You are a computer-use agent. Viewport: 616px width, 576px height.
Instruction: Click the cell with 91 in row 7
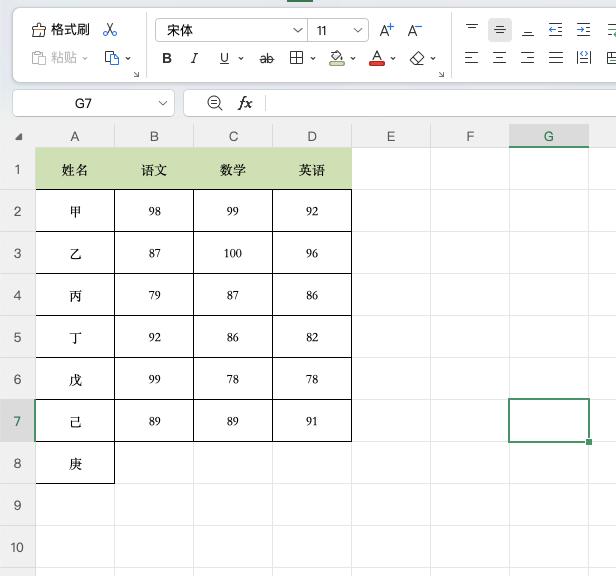click(312, 421)
